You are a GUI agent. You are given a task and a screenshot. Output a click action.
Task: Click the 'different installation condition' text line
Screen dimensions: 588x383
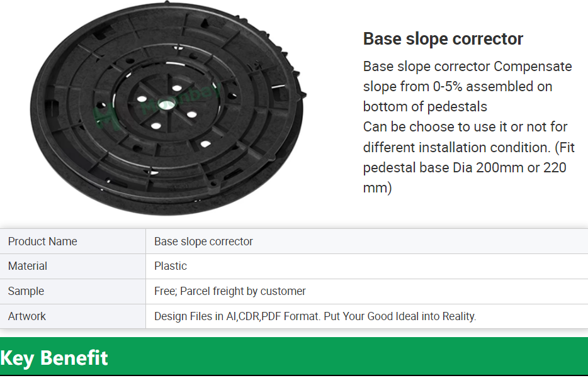pyautogui.click(x=469, y=147)
